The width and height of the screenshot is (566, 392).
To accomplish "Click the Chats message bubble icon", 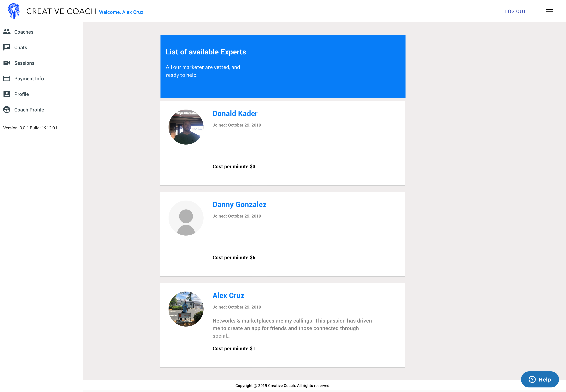I will (7, 47).
